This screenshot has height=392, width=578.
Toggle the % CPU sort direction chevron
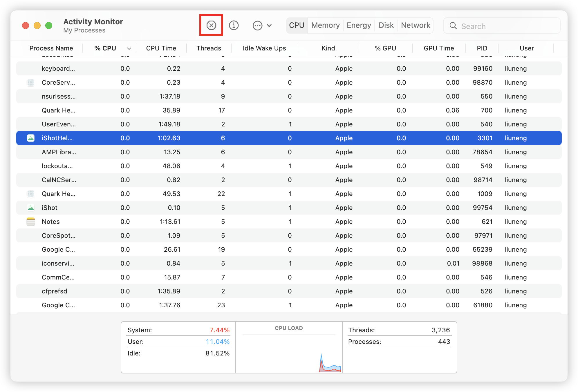pyautogui.click(x=129, y=48)
